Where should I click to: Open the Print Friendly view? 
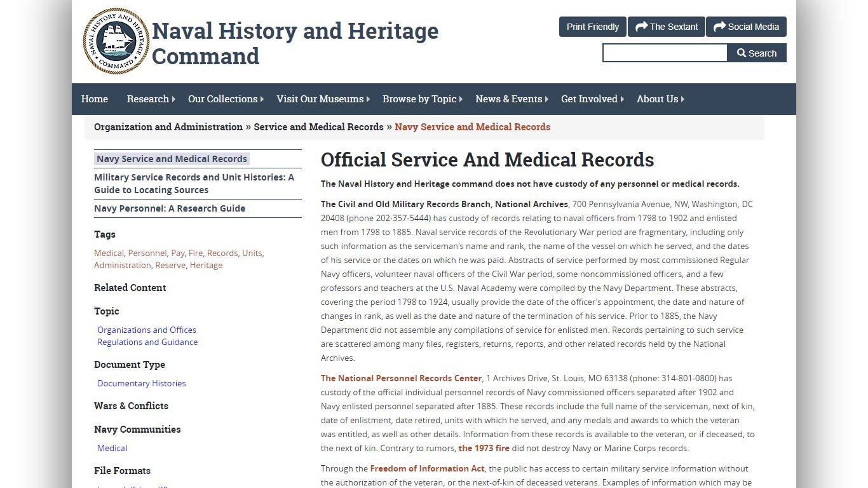point(593,27)
